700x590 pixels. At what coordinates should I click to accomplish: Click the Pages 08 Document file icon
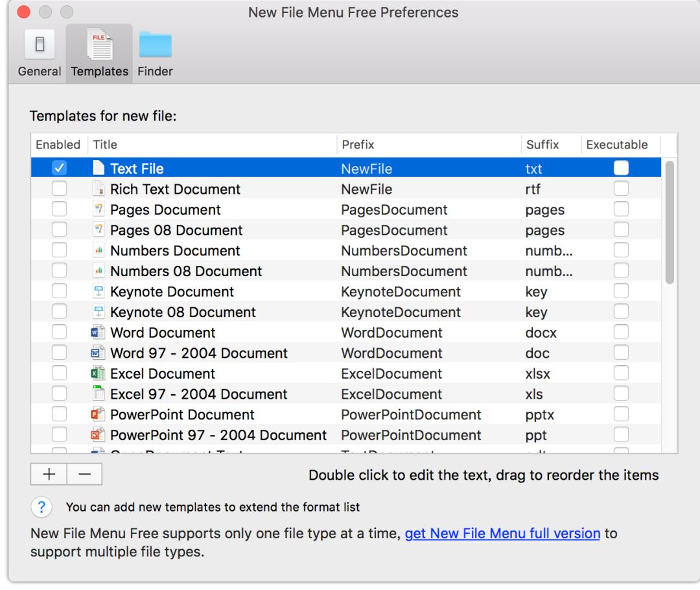click(99, 230)
